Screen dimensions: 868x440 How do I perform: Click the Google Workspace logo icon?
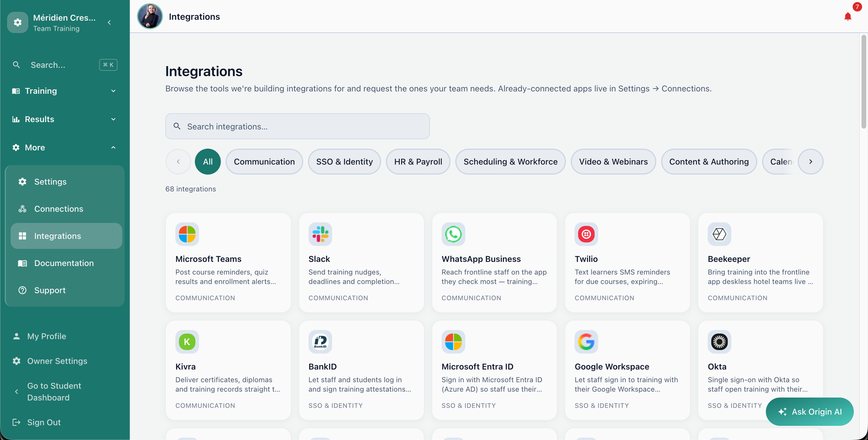point(586,342)
